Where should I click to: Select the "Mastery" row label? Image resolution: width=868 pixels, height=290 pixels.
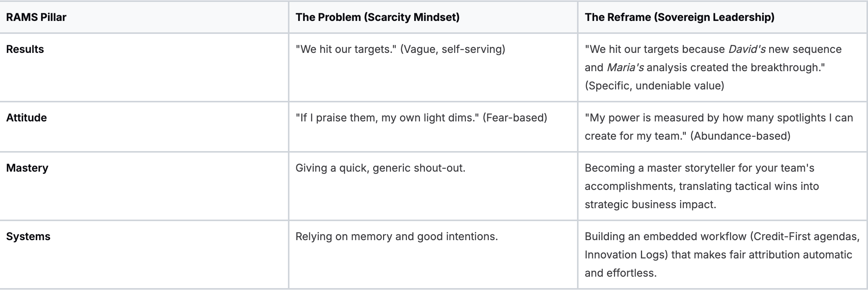tap(27, 168)
